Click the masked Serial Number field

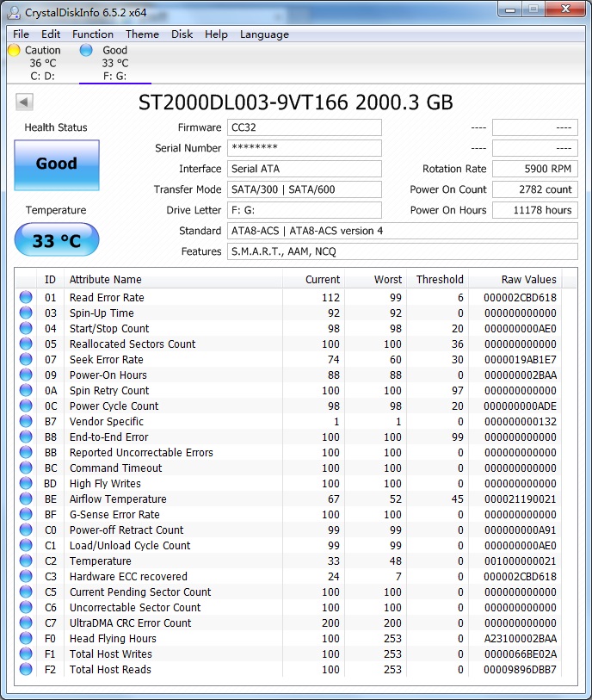(305, 148)
